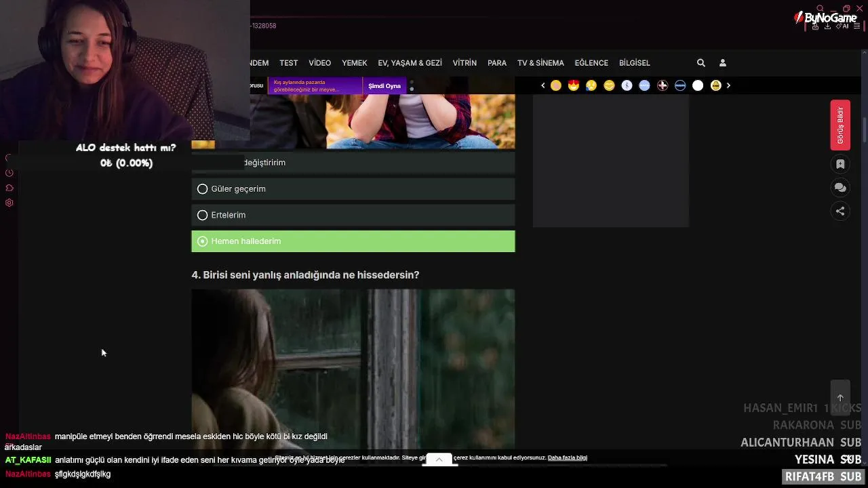Click the browser search magnifier in title bar
Viewport: 868px width, 488px height.
820,8
